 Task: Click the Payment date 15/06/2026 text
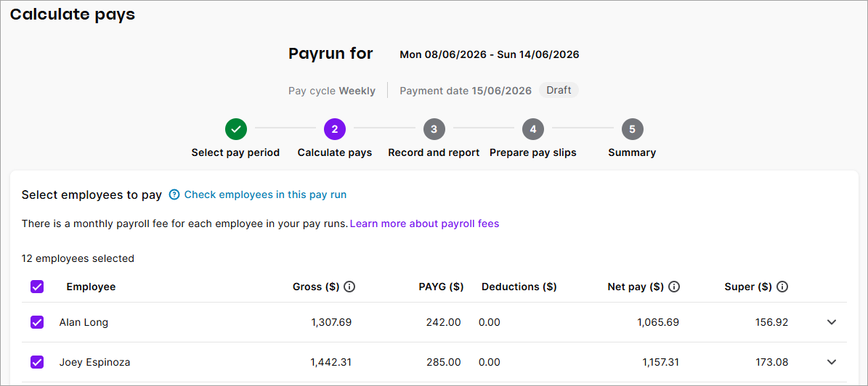click(466, 91)
